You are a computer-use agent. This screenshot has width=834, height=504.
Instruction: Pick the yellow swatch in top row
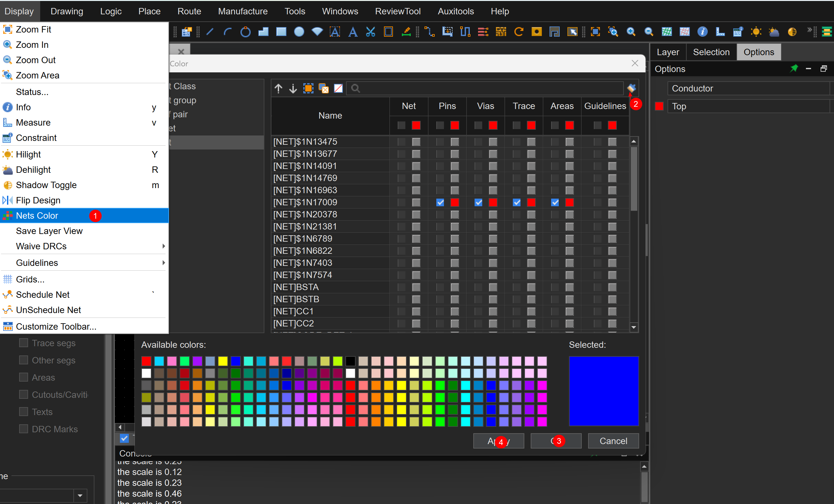pos(223,361)
